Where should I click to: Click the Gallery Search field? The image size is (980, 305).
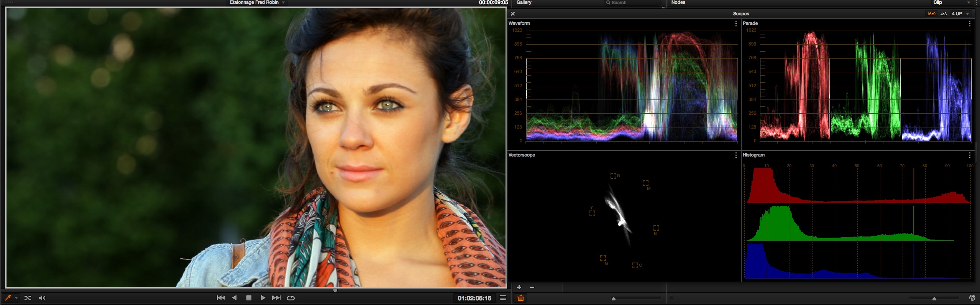pyautogui.click(x=632, y=3)
